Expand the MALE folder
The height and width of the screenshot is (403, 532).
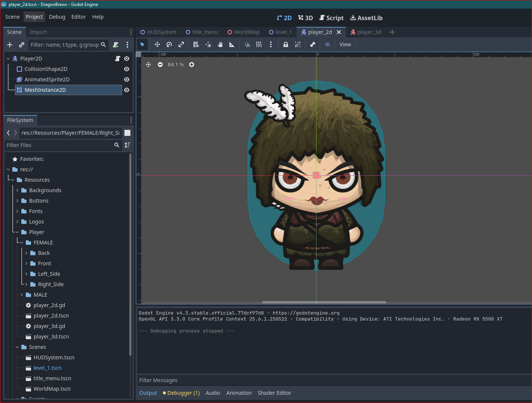click(x=22, y=295)
